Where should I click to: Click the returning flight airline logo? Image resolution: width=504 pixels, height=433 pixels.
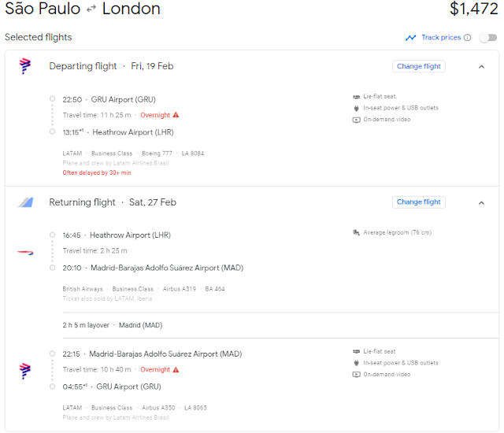click(x=25, y=202)
